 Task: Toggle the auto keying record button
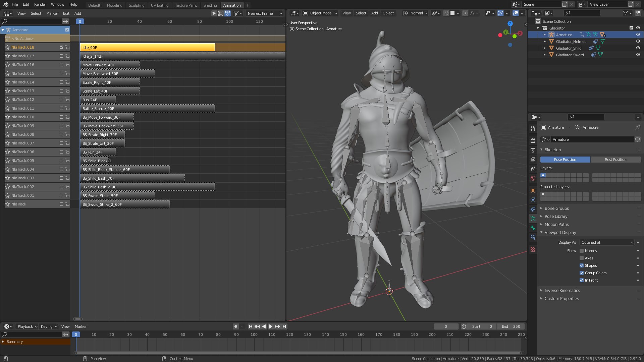[x=236, y=326]
